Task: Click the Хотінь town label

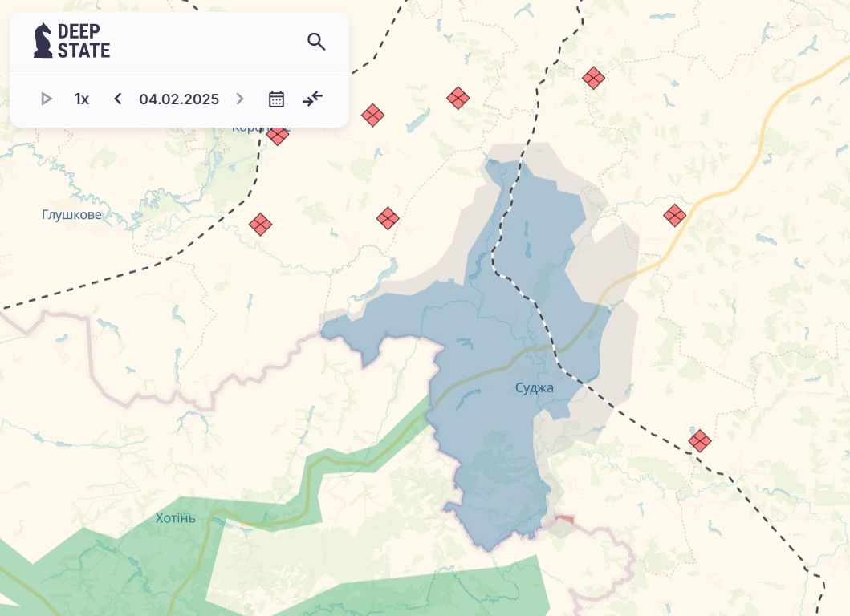Action: (176, 518)
